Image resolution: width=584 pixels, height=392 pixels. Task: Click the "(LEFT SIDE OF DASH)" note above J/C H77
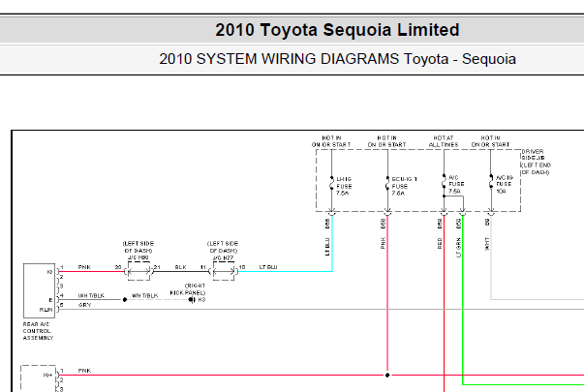click(x=223, y=247)
